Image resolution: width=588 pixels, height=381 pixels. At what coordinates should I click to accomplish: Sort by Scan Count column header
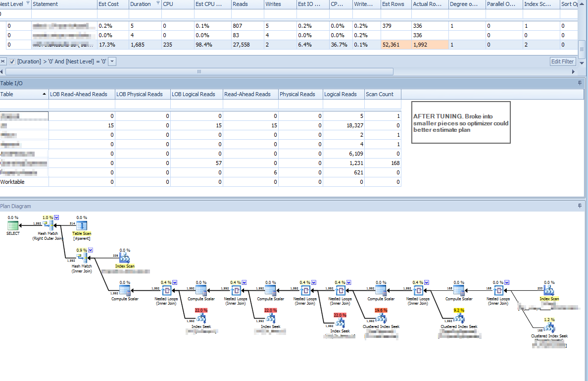point(383,94)
